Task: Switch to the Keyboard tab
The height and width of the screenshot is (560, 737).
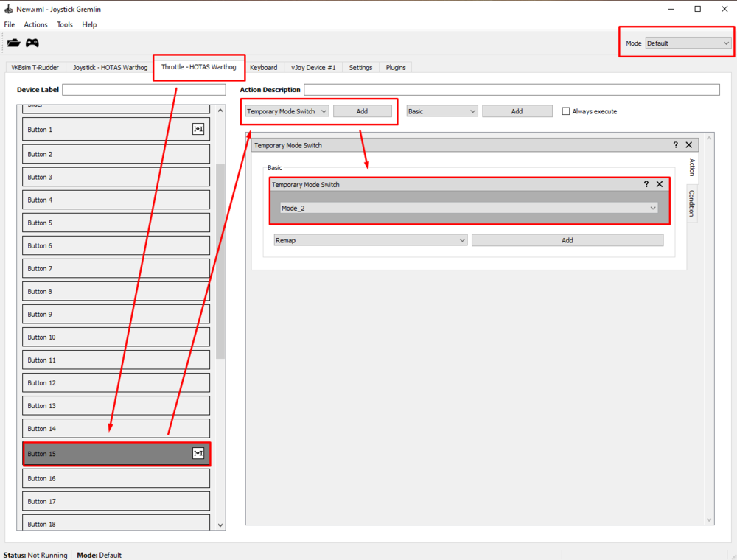Action: (x=264, y=68)
